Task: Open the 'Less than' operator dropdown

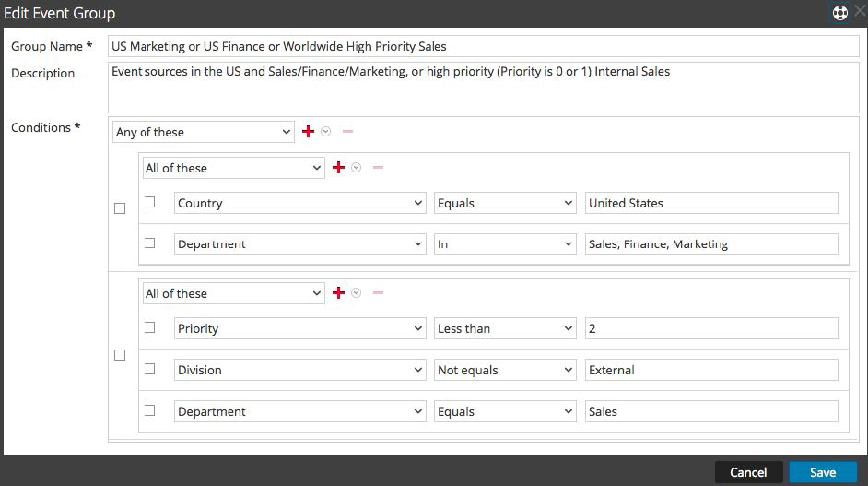Action: tap(505, 328)
